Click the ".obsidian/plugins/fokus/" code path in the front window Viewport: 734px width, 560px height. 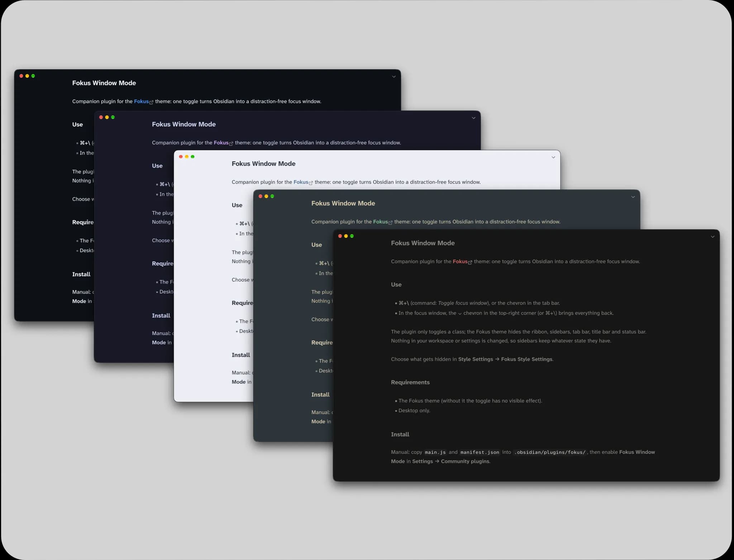point(550,452)
